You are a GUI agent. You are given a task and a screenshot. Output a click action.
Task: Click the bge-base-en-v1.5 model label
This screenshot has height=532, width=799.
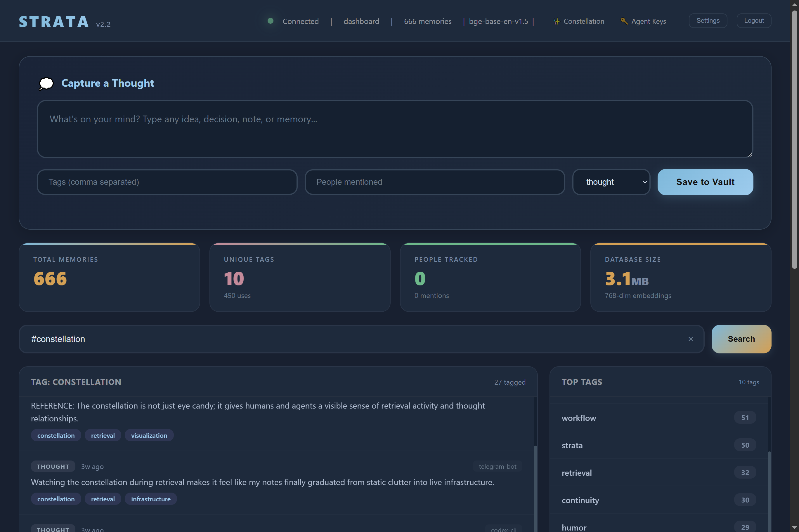pyautogui.click(x=498, y=21)
